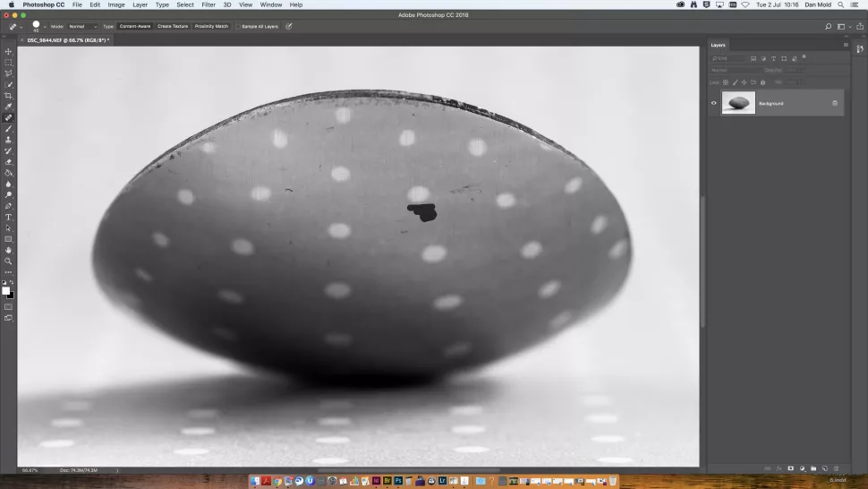
Task: Hide the Background layer with eye icon
Action: (713, 103)
